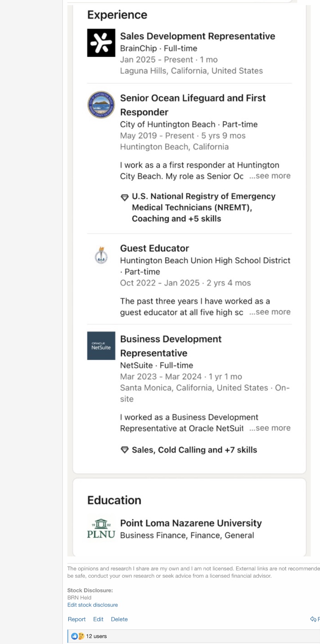Open the Edit stock disclosure link
Viewport: 320px width, 644px height.
coord(93,605)
